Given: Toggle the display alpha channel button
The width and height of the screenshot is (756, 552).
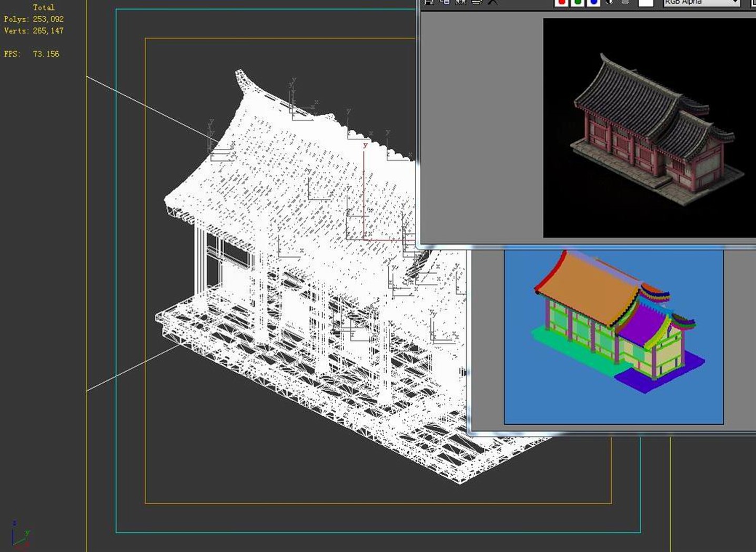Looking at the screenshot, I should (610, 2).
